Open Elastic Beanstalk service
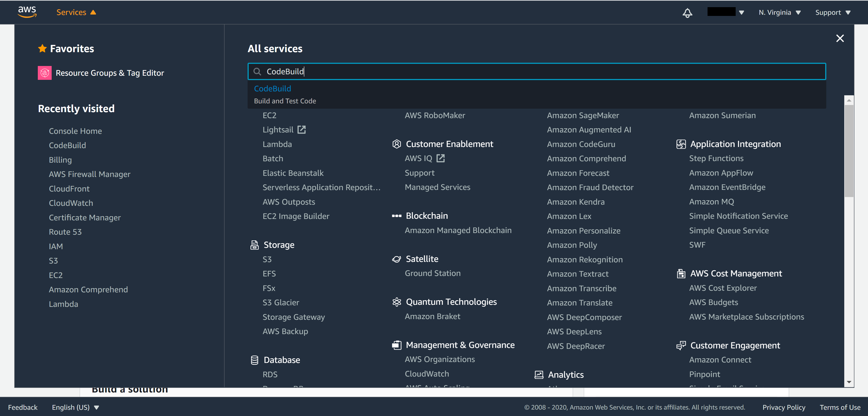This screenshot has height=416, width=868. pos(293,173)
